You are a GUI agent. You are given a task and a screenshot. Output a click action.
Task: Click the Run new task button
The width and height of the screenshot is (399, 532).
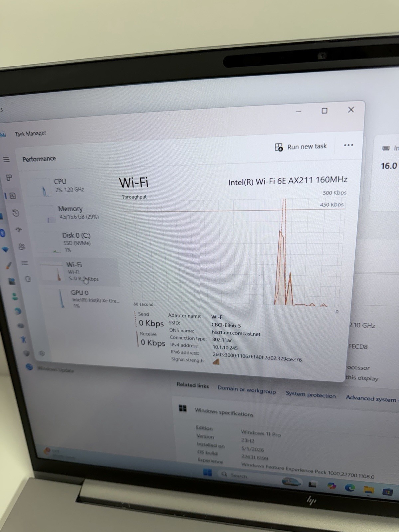(x=301, y=147)
